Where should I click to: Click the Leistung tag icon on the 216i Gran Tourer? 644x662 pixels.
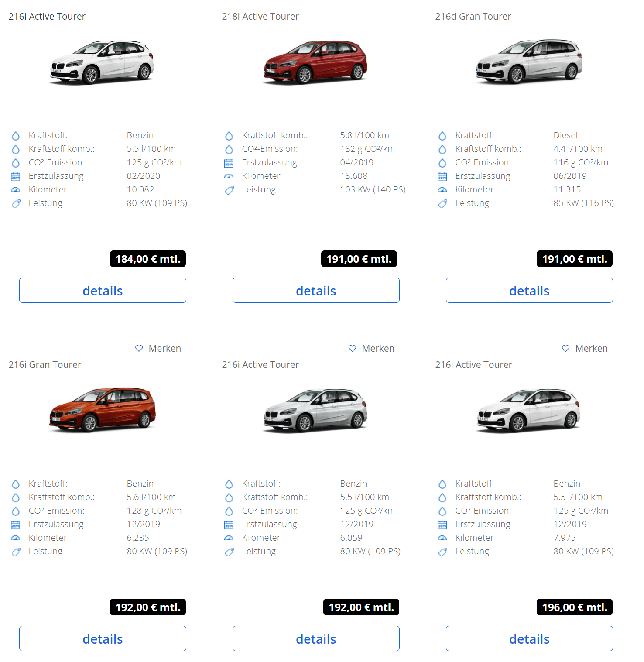click(x=16, y=552)
